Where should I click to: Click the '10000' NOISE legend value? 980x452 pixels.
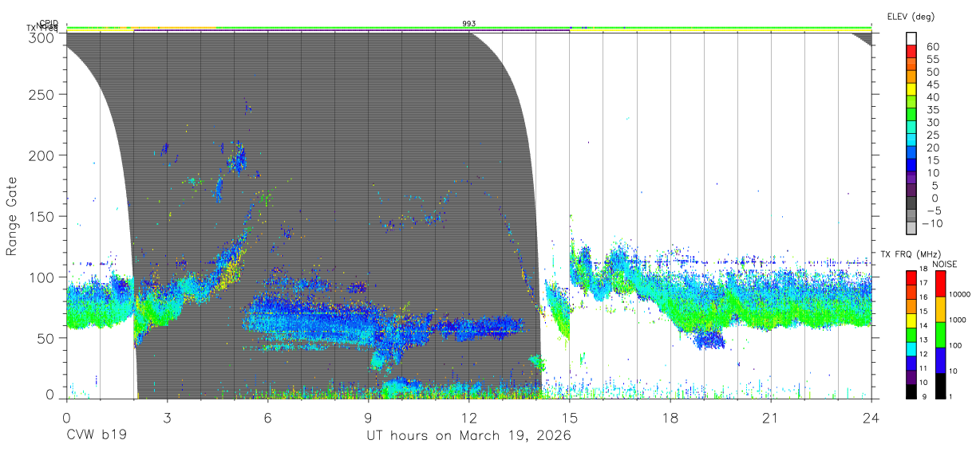pos(961,294)
